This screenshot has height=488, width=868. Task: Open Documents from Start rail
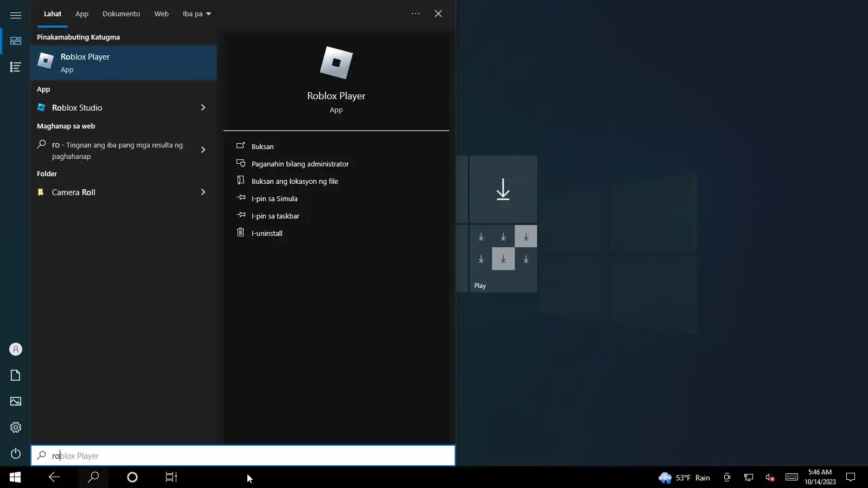[x=16, y=375]
